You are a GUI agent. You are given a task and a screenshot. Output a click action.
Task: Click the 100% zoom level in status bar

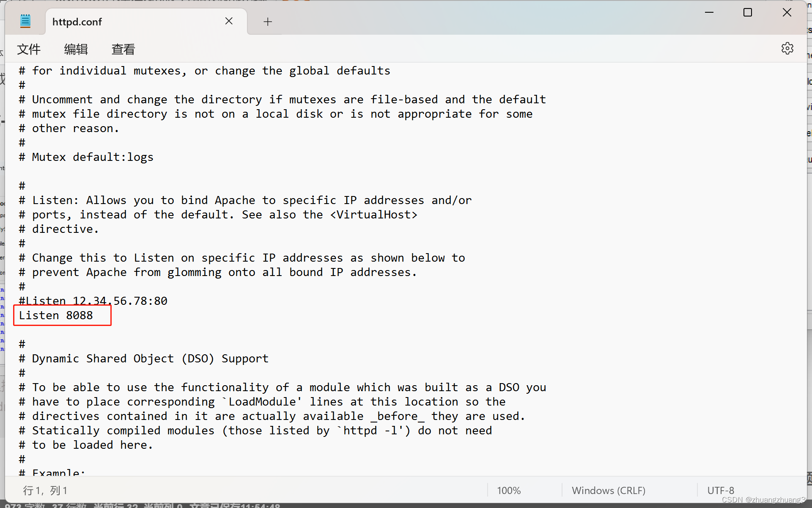[508, 490]
